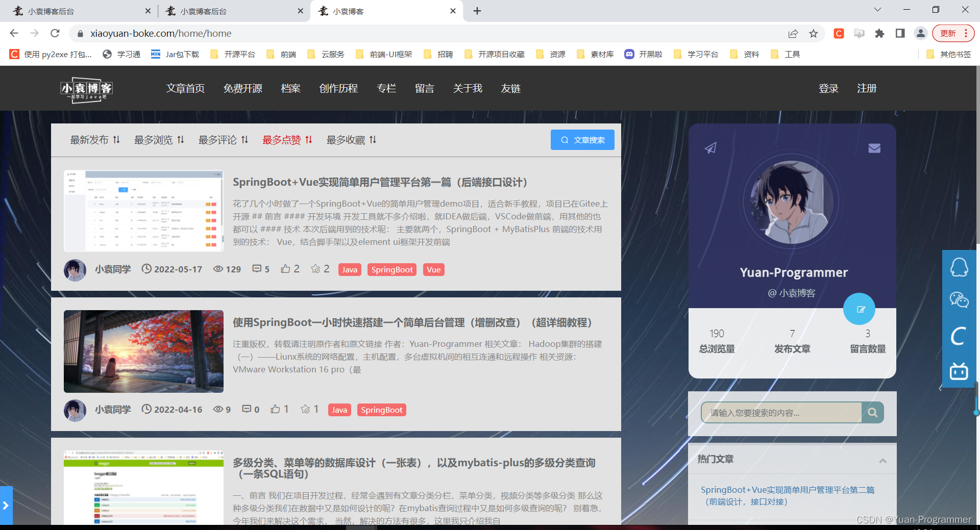Click the Yuan-Programmer profile avatar

(792, 203)
